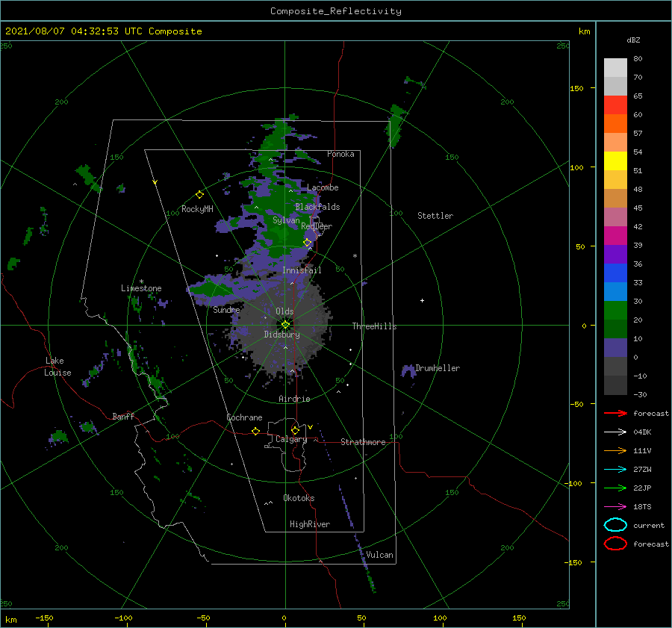672x628 pixels.
Task: Pick the bright yellow 51-54 dBZ swatch
Action: [615, 161]
